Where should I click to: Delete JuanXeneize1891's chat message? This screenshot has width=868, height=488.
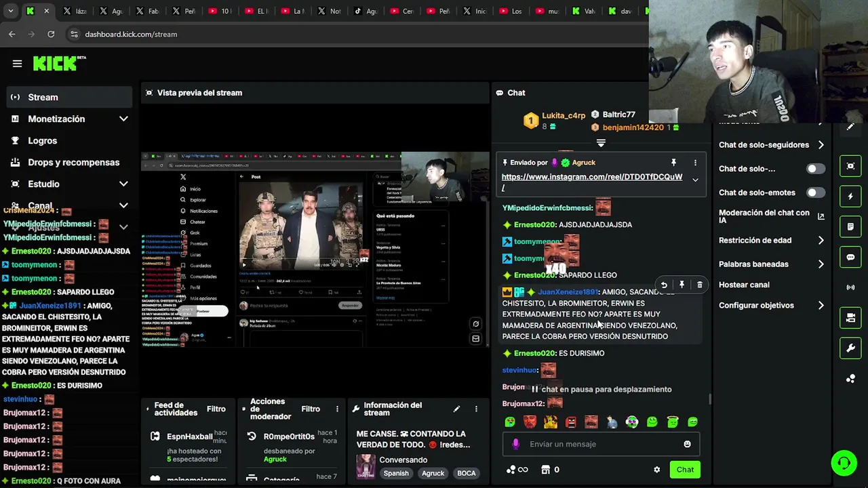point(699,285)
